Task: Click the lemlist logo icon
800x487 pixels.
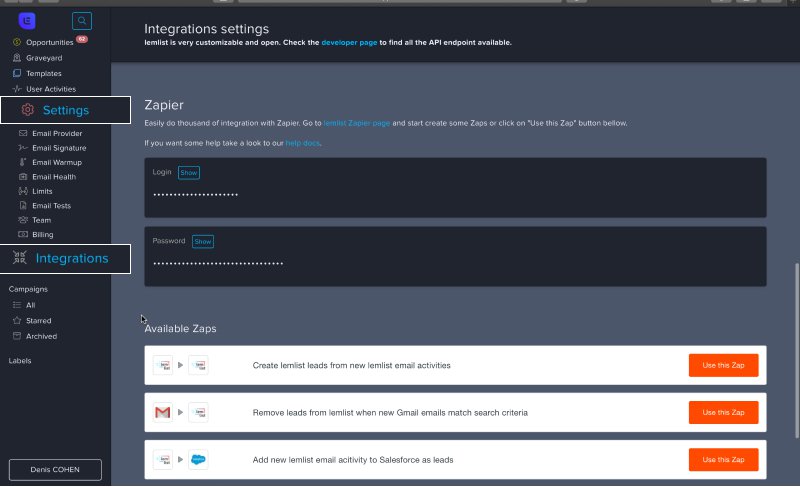Action: 27,21
